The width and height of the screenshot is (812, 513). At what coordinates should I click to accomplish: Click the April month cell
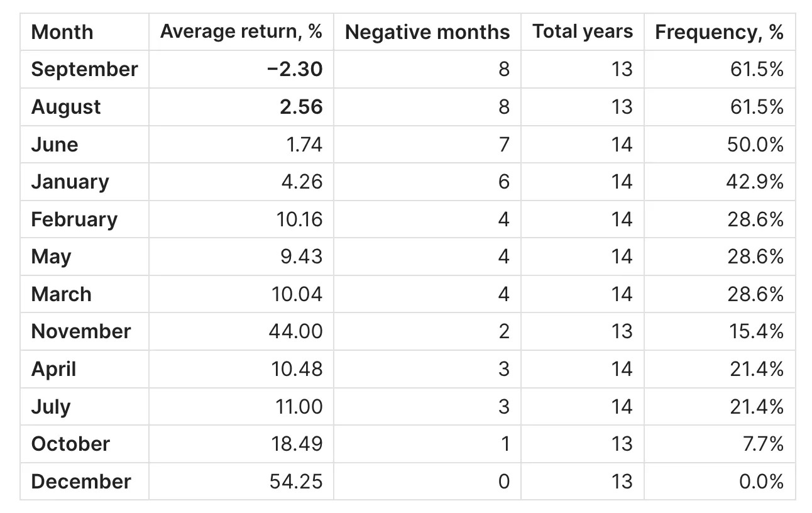53,369
